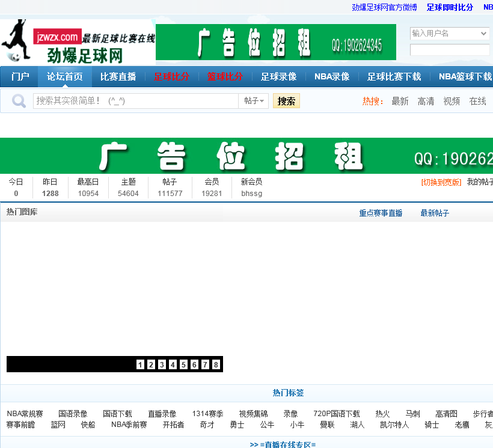Image resolution: width=493 pixels, height=448 pixels.
Task: Open the NBA季前赛 tag
Action: (x=129, y=425)
